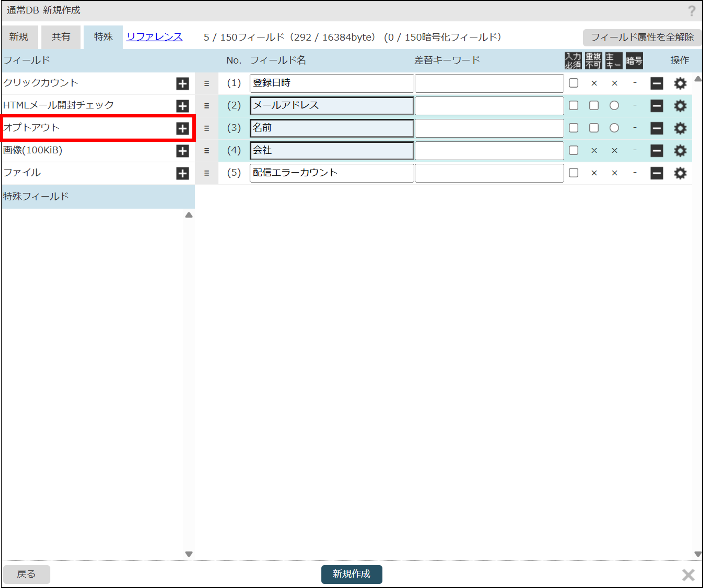Image resolution: width=703 pixels, height=588 pixels.
Task: Open gear settings for メールアドレス field
Action: pos(680,106)
